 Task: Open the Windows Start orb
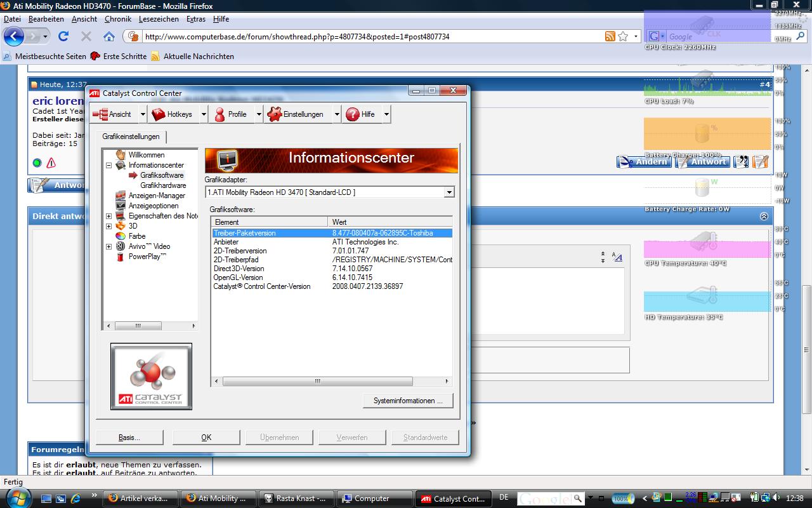pyautogui.click(x=19, y=498)
